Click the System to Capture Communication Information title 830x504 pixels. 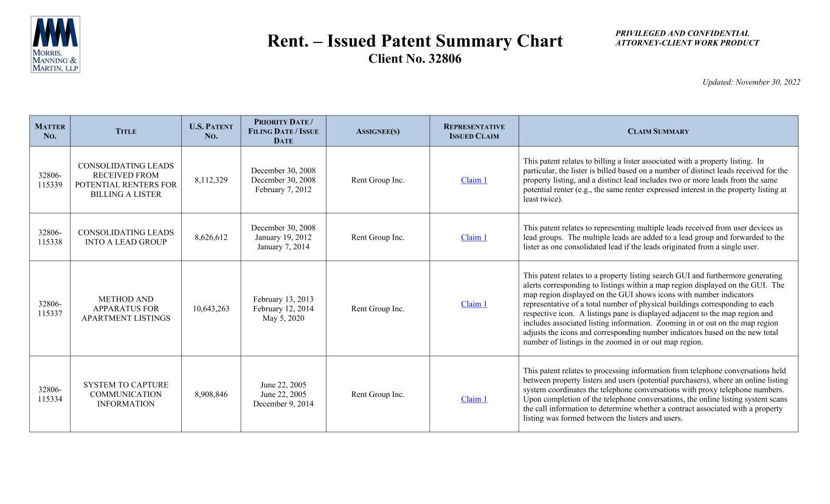tap(126, 395)
